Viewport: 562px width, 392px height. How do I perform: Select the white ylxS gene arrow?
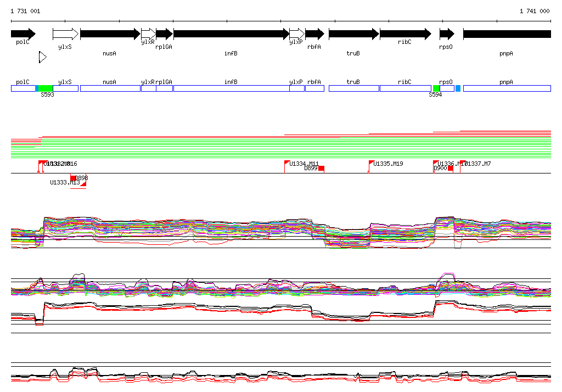point(65,34)
